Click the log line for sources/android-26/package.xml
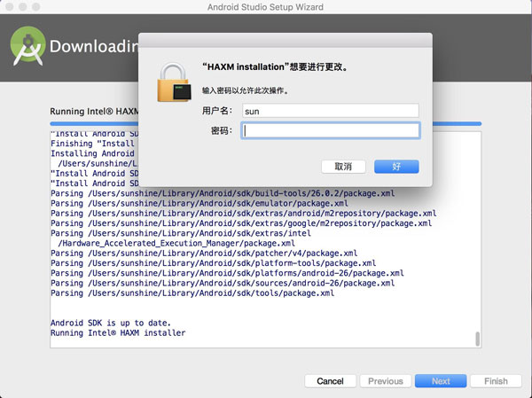Screen dimensions: 532x398 223,283
